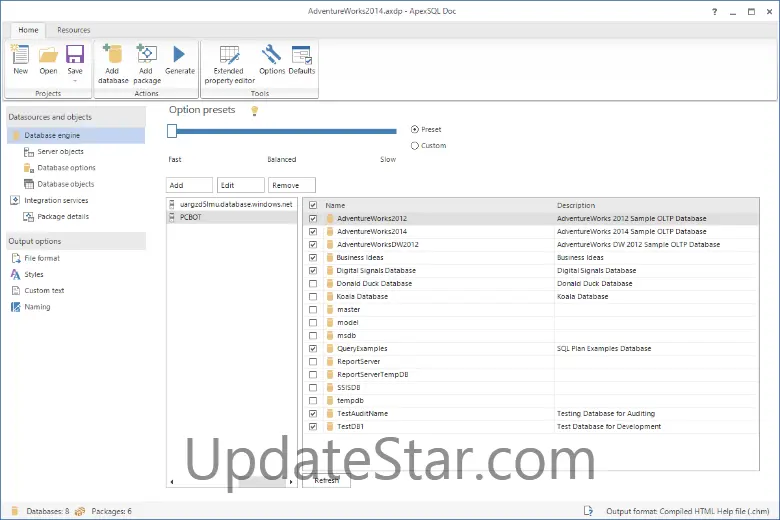
Task: Click the Balanced point on presets slider
Action: 282,131
